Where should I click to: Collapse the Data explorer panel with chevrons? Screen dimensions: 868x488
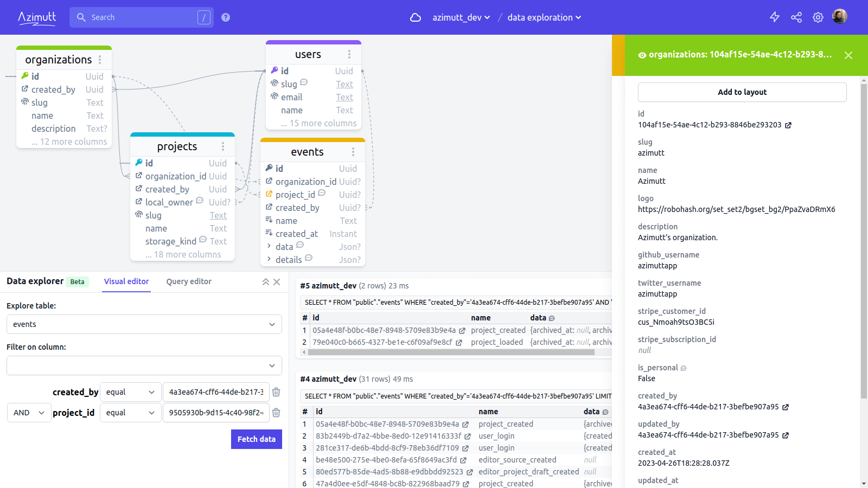pyautogui.click(x=266, y=282)
